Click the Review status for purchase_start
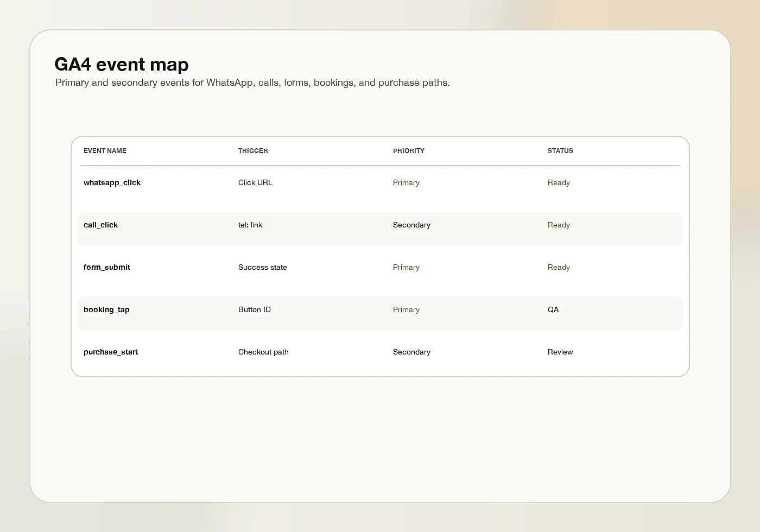The height and width of the screenshot is (532, 760). pos(560,352)
